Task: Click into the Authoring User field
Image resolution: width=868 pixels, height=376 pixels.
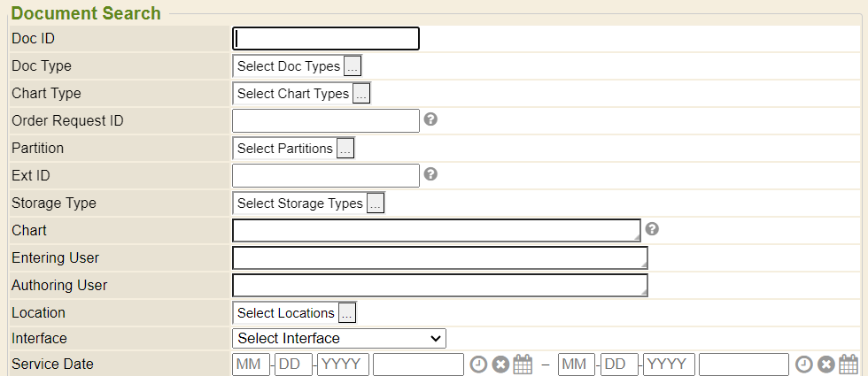Action: tap(439, 286)
